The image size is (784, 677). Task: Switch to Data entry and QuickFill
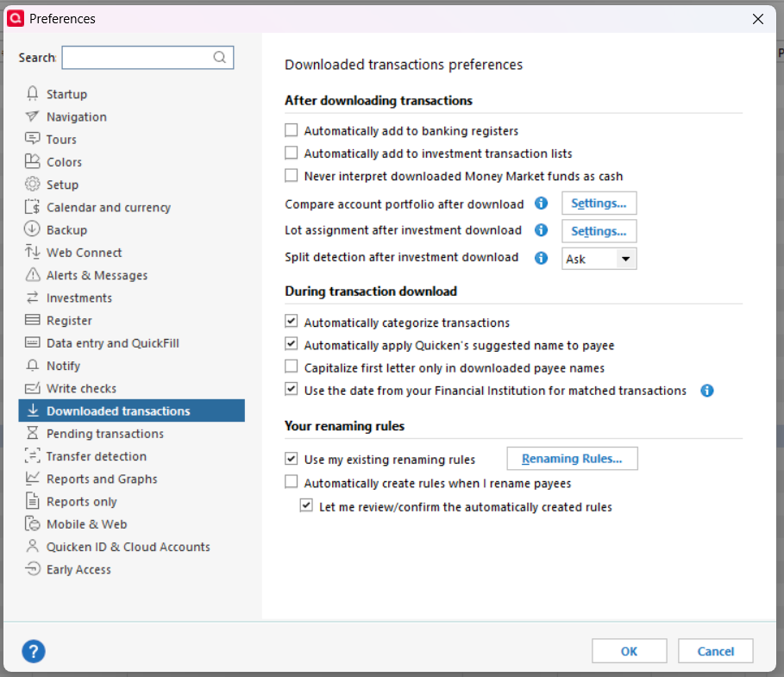tap(112, 343)
